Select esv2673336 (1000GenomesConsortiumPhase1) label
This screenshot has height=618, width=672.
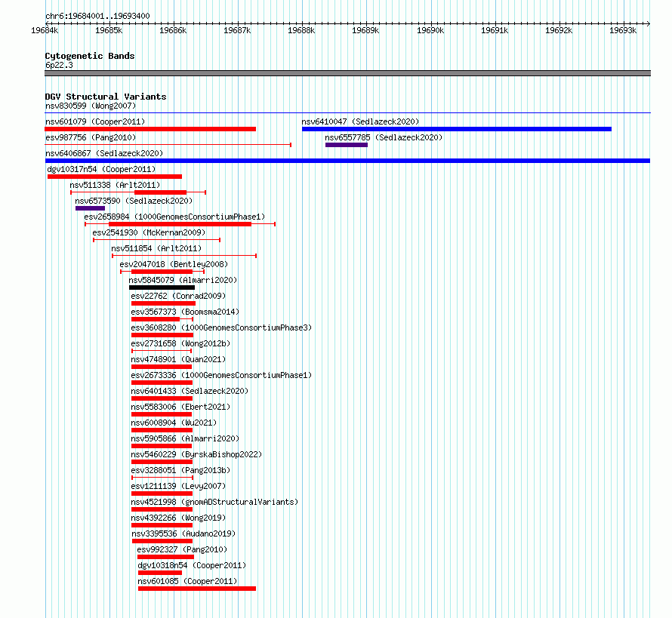(x=221, y=375)
